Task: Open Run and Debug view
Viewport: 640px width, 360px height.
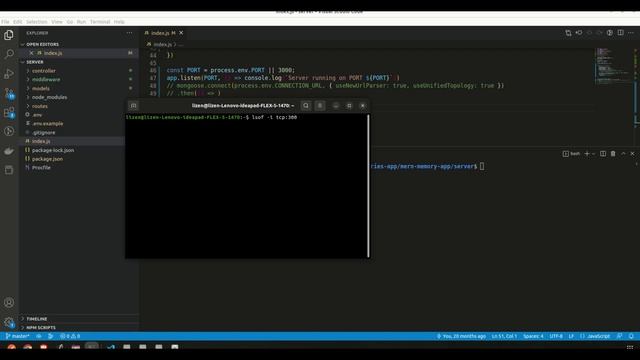Action: [x=9, y=74]
